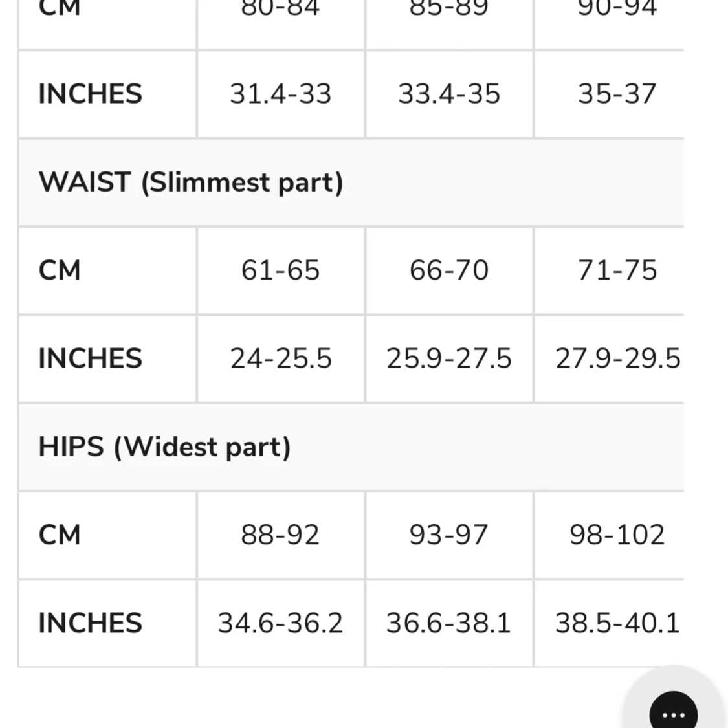Screen dimensions: 728x728
Task: Click the INCHES label in the hips section
Action: coord(90,623)
